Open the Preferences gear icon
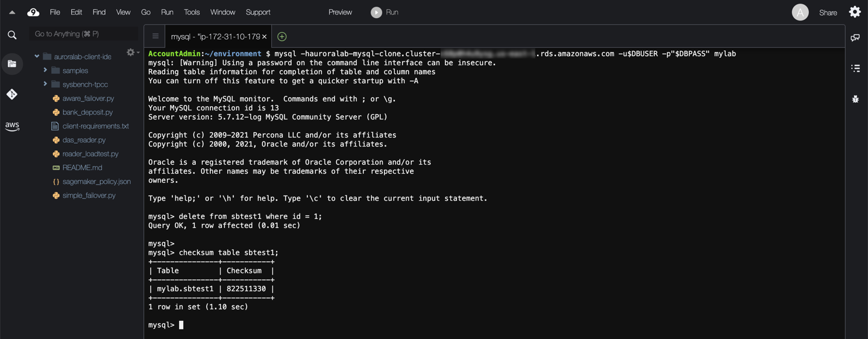This screenshot has height=339, width=868. [x=855, y=12]
